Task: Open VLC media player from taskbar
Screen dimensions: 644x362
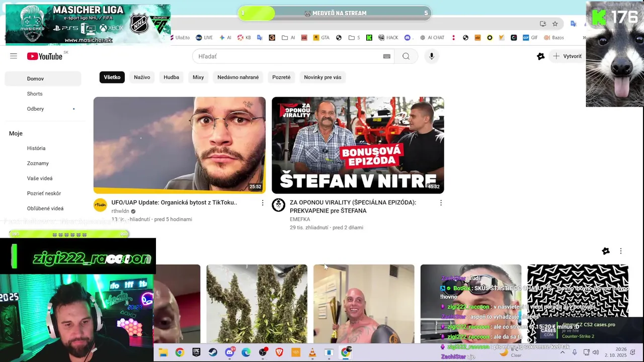Action: point(312,352)
